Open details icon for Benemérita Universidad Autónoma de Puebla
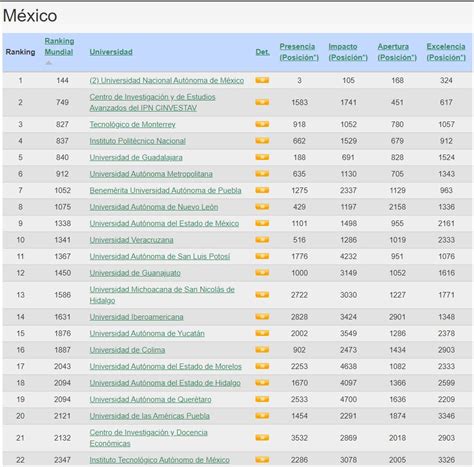This screenshot has height=467, width=474. pyautogui.click(x=262, y=190)
